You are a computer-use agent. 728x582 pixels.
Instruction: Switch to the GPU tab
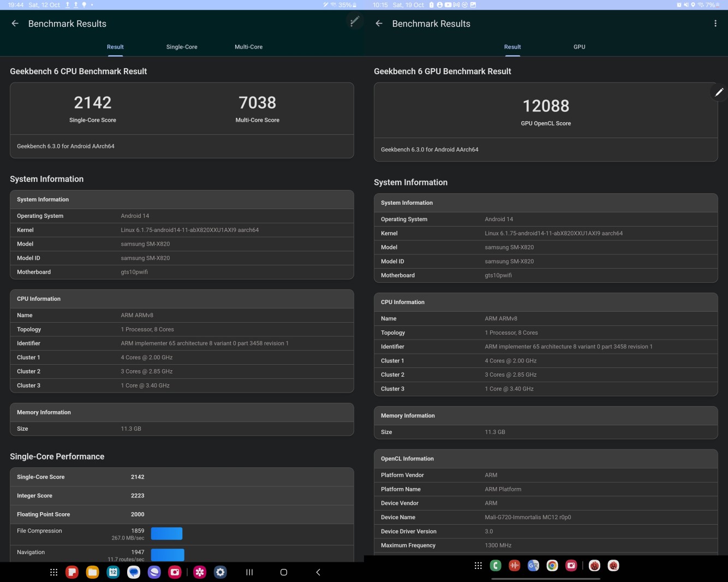point(580,47)
